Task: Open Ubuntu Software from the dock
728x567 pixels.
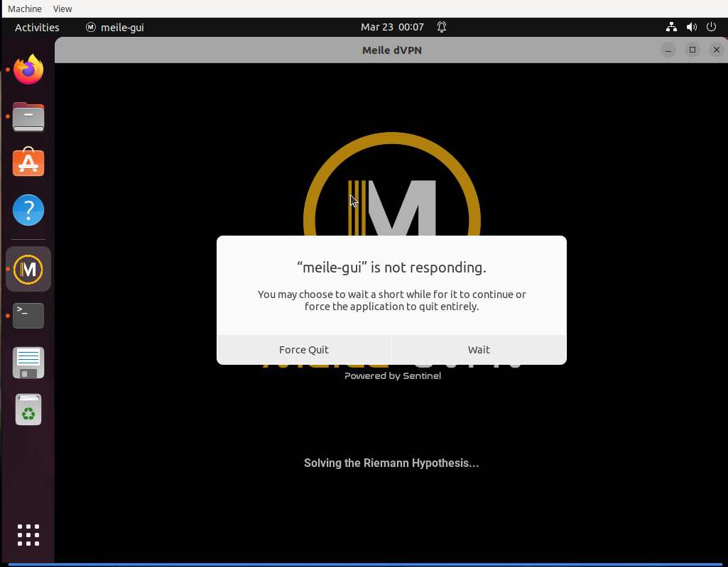Action: pyautogui.click(x=28, y=162)
